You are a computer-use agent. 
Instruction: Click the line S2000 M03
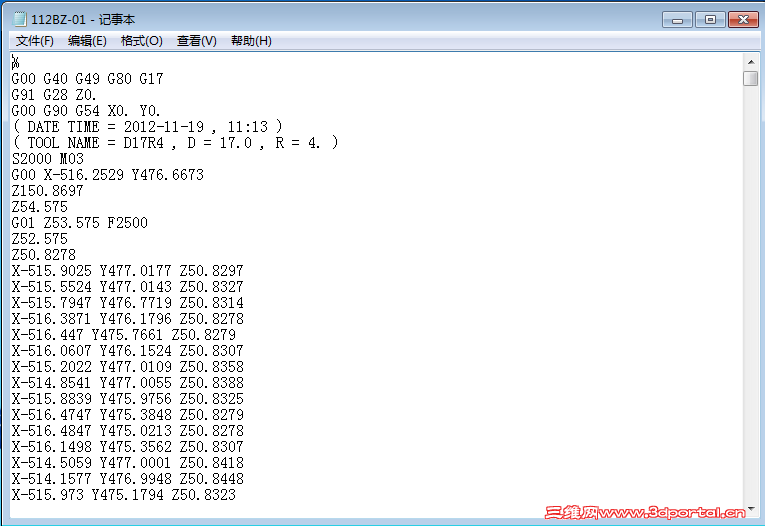pos(48,159)
